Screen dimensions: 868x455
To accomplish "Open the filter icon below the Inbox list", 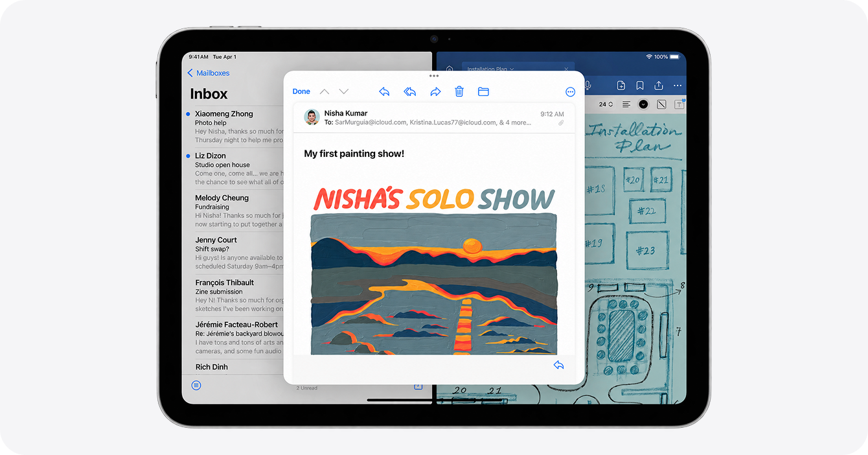I will [x=196, y=386].
